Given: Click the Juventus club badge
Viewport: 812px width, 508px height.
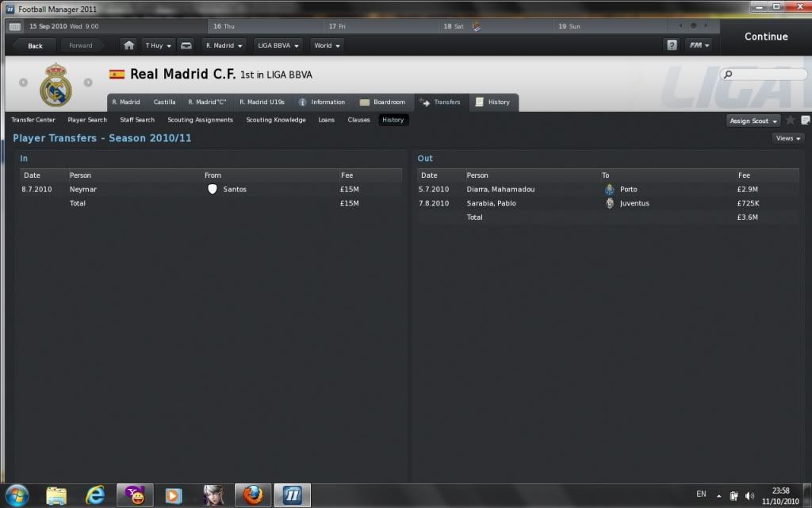Looking at the screenshot, I should [610, 203].
